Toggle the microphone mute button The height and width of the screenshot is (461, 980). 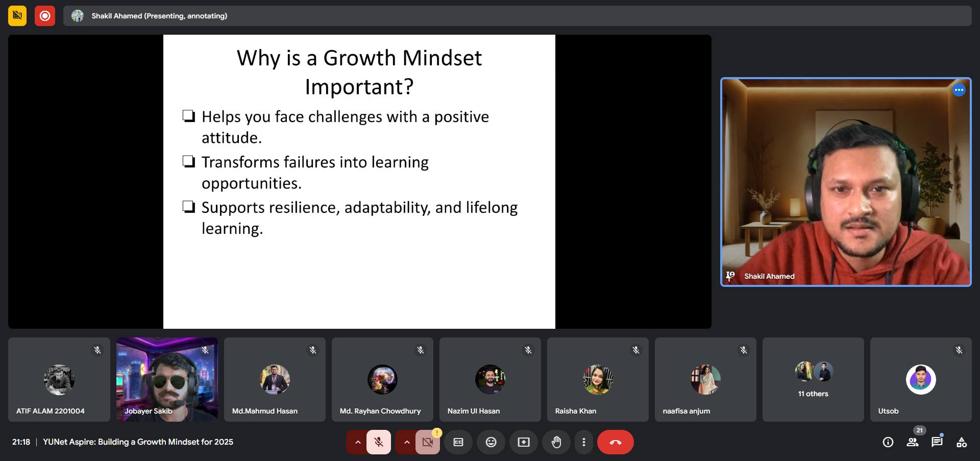click(378, 442)
